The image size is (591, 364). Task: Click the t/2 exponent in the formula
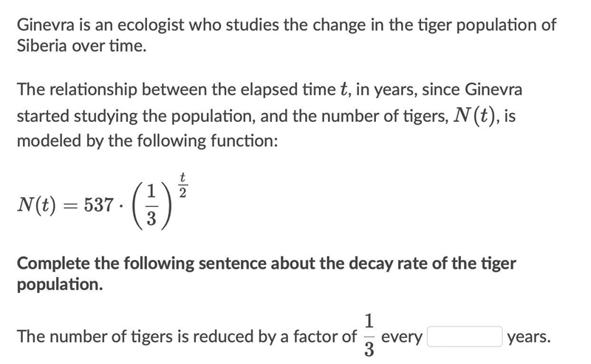tap(182, 185)
